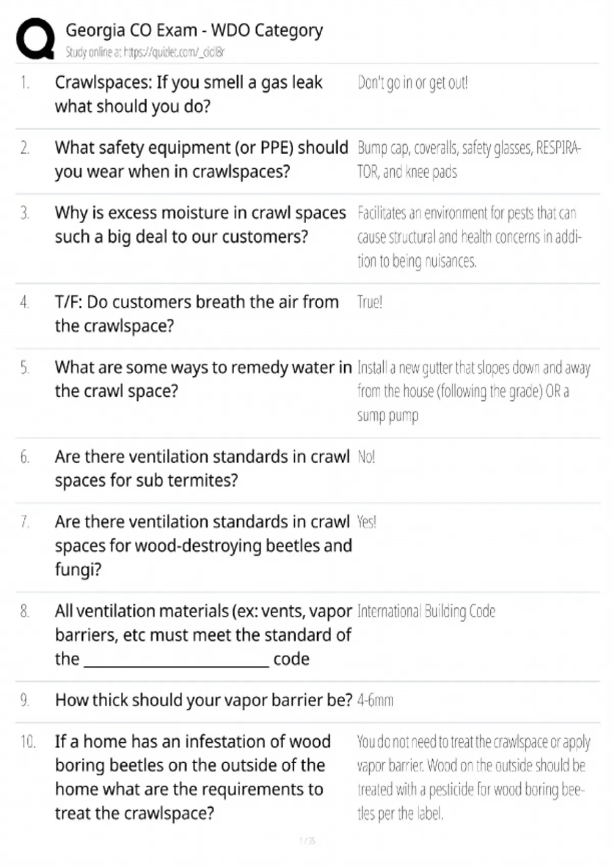This screenshot has height=868, width=613.
Task: Click answer about pests causing structural concerns
Action: coord(469,237)
